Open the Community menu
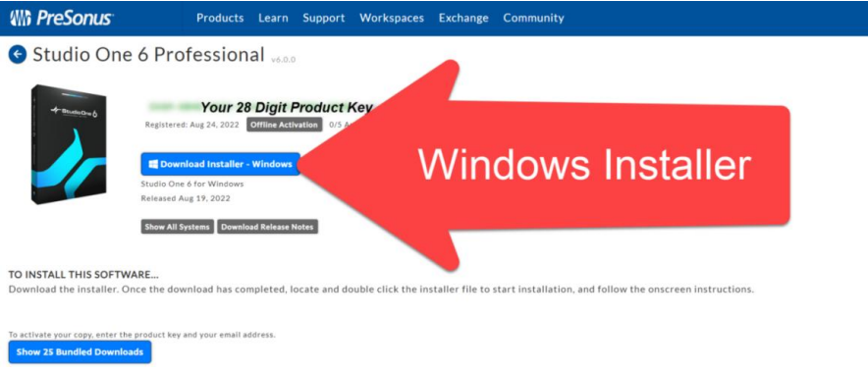This screenshot has width=868, height=374. coord(533,18)
